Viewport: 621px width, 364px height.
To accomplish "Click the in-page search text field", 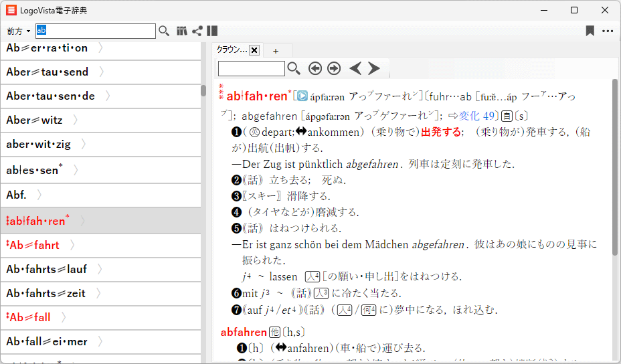I will point(251,68).
